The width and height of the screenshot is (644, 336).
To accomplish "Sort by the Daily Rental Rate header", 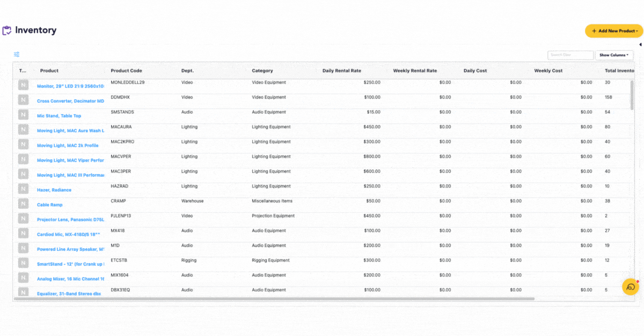I will click(341, 71).
